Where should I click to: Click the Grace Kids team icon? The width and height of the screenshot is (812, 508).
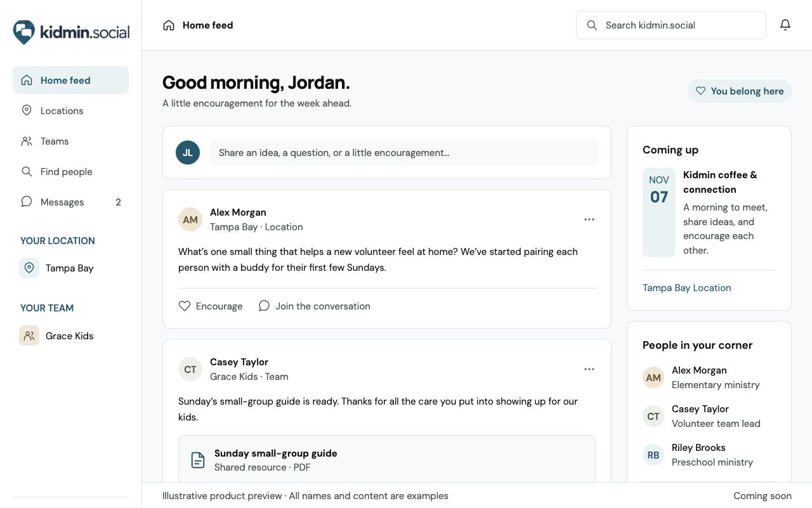[x=29, y=335]
